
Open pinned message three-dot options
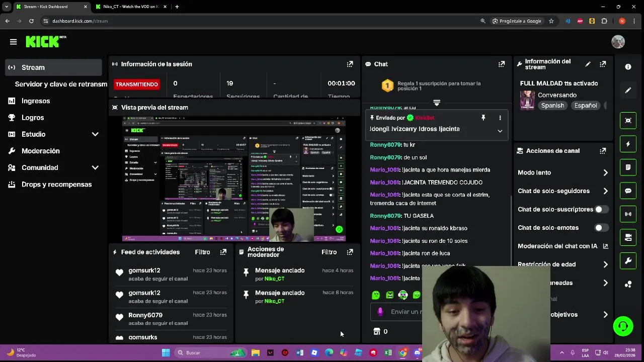point(500,118)
